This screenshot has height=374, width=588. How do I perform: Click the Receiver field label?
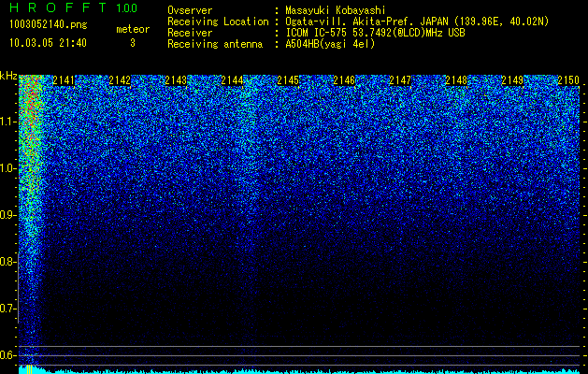click(190, 33)
